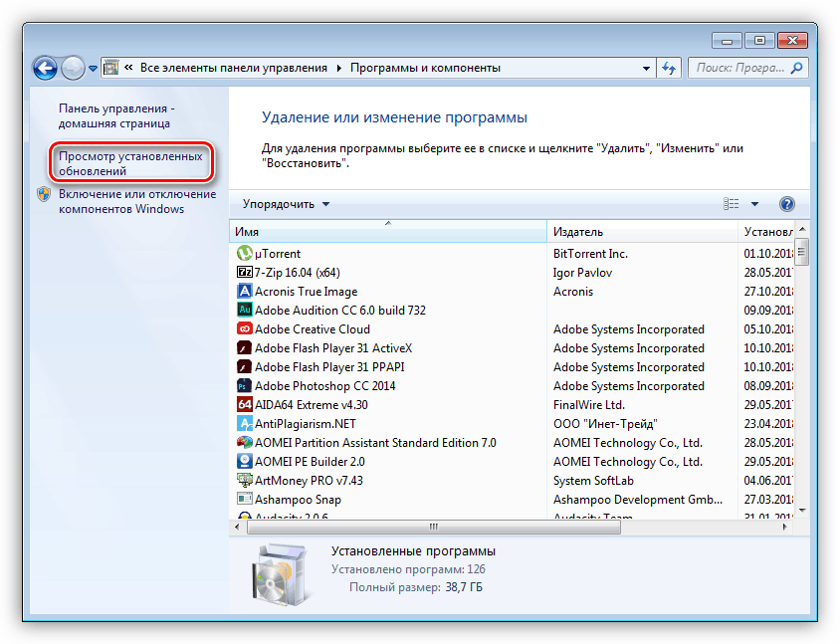Select the µTorrent program name
The width and height of the screenshot is (840, 644).
(278, 254)
